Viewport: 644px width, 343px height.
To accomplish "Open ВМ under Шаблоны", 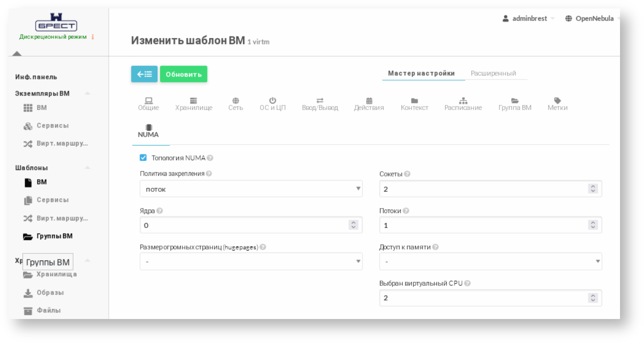I will (35, 182).
